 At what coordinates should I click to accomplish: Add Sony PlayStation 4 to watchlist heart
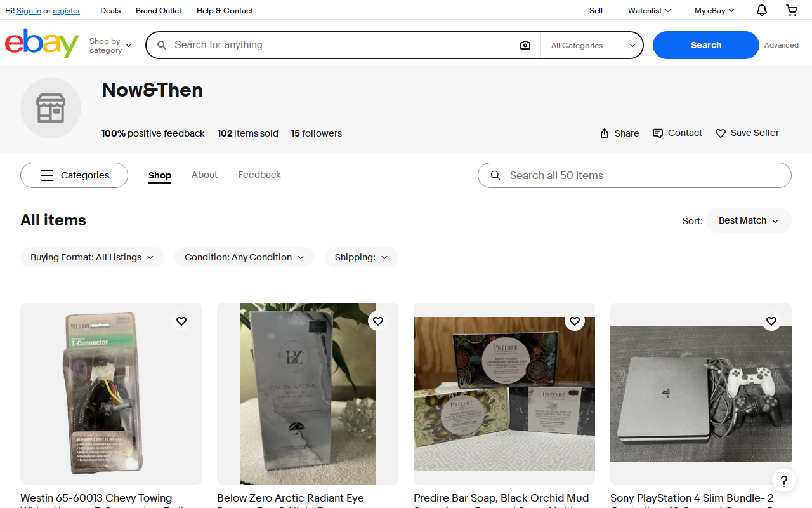[771, 321]
